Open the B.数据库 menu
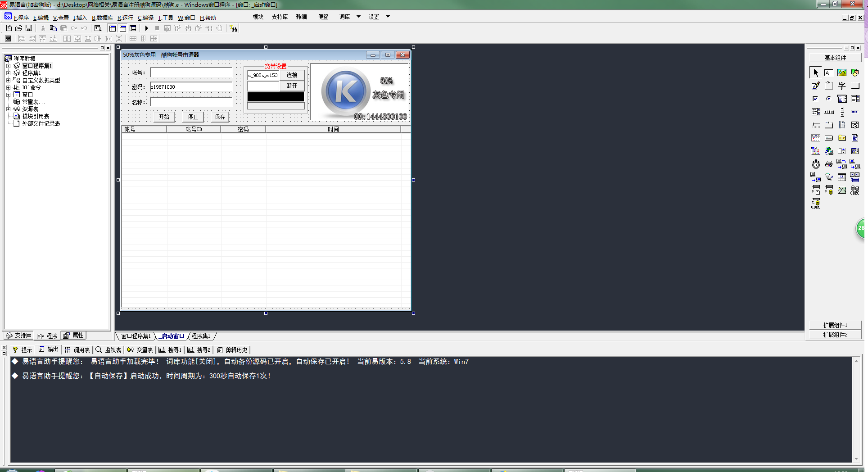Image resolution: width=868 pixels, height=472 pixels. (102, 18)
